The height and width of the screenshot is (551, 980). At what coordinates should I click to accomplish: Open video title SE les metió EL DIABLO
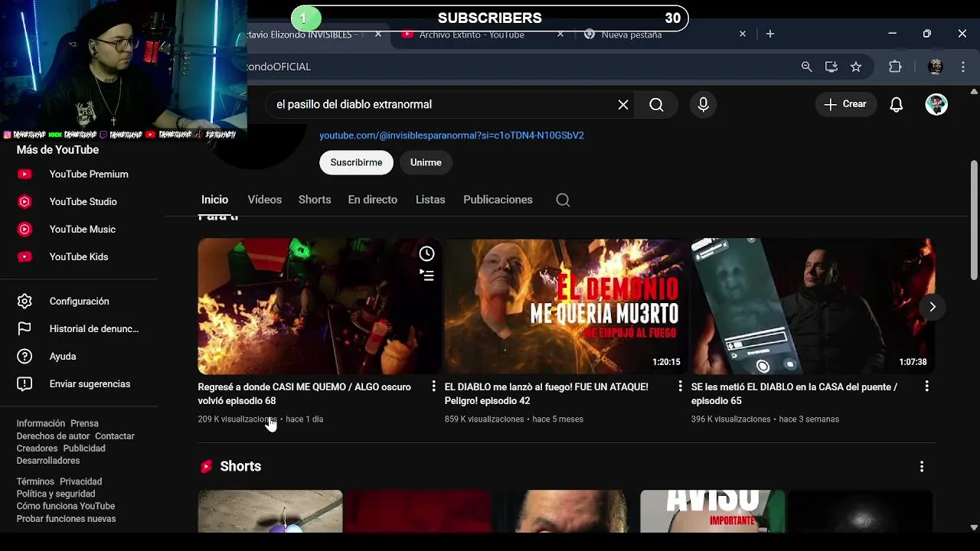795,394
